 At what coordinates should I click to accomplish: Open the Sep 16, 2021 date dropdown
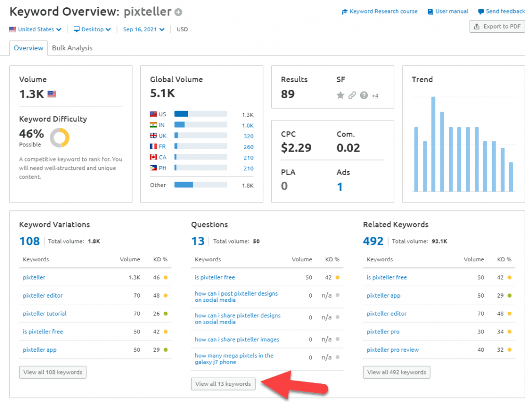[x=144, y=29]
